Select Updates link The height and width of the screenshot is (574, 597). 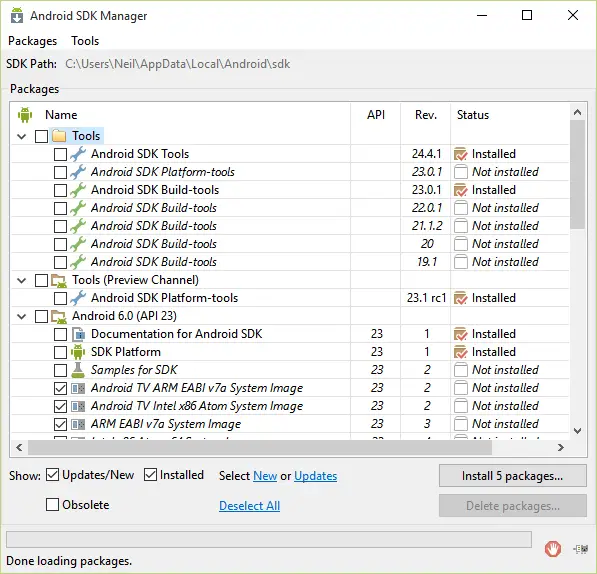point(316,476)
